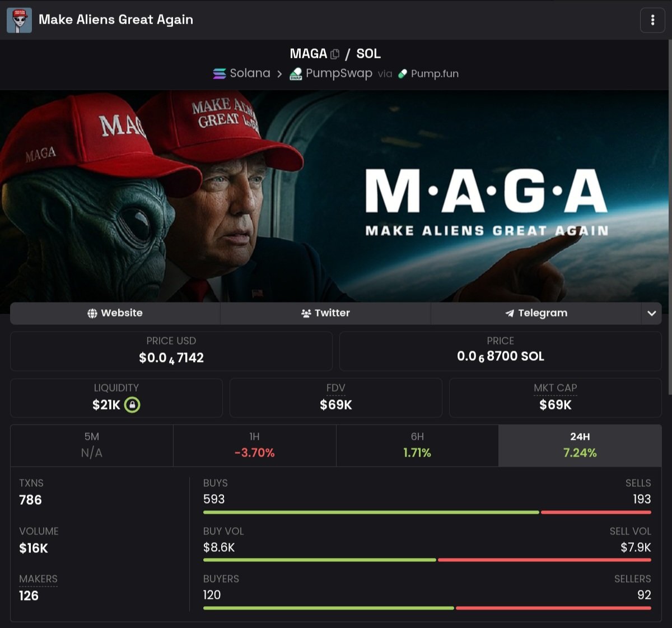Click the liquidity lock icon
The width and height of the screenshot is (672, 628).
tap(132, 404)
